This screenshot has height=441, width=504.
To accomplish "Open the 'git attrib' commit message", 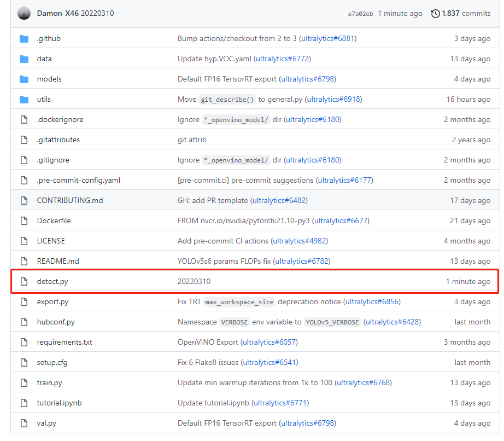I will point(192,140).
